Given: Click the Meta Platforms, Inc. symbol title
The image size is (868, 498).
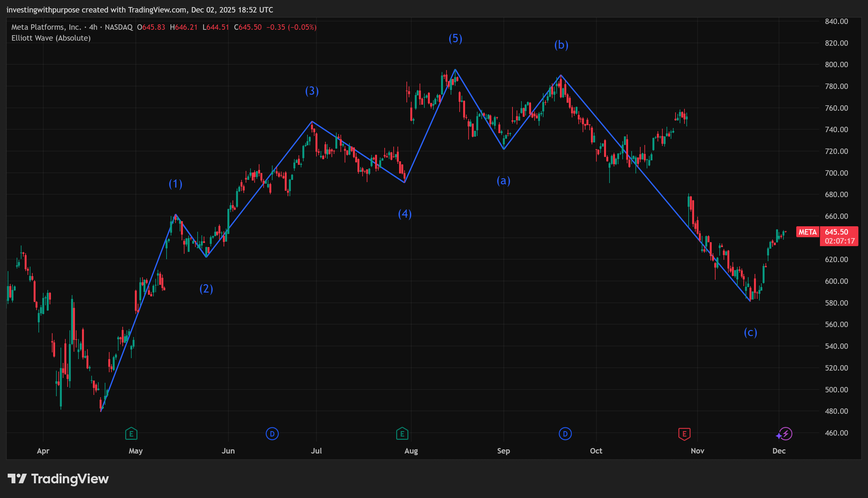Looking at the screenshot, I should [x=46, y=27].
